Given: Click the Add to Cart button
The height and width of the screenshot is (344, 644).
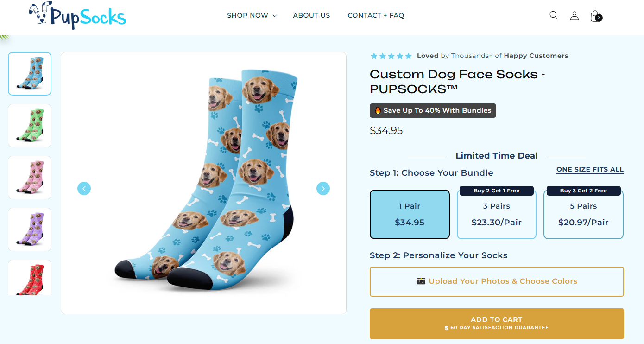Looking at the screenshot, I should [497, 323].
